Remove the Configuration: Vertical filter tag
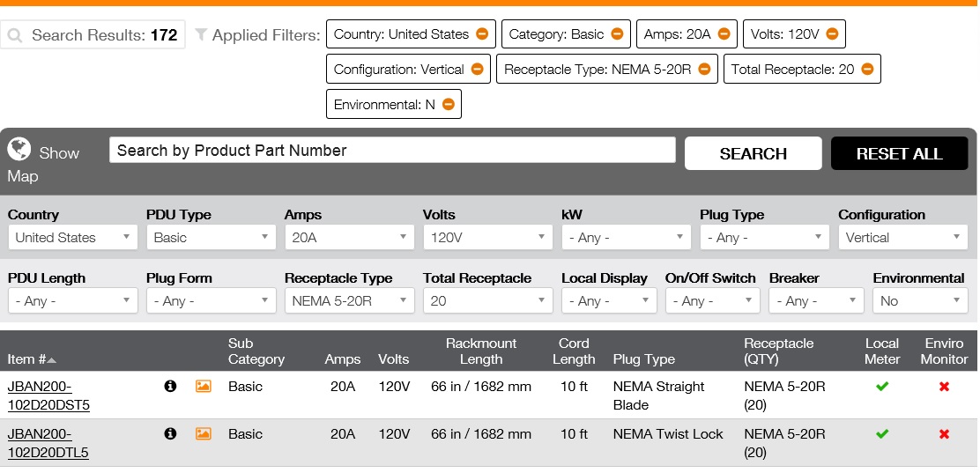The image size is (980, 473). 477,70
